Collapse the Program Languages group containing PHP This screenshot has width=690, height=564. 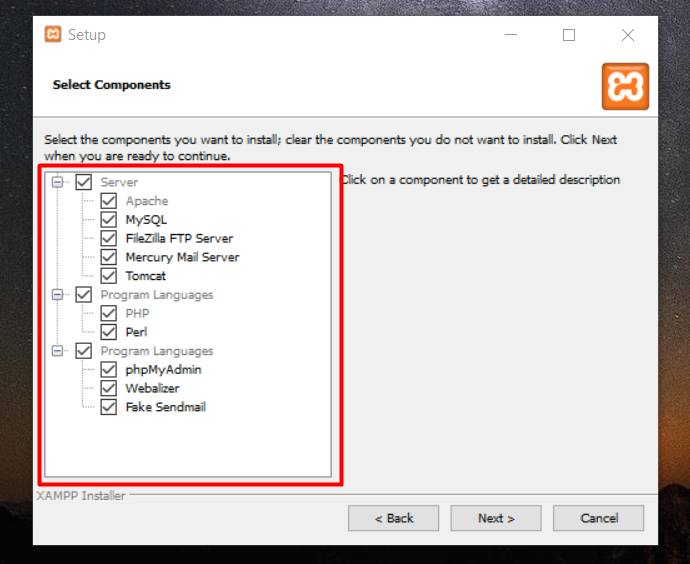coord(58,294)
